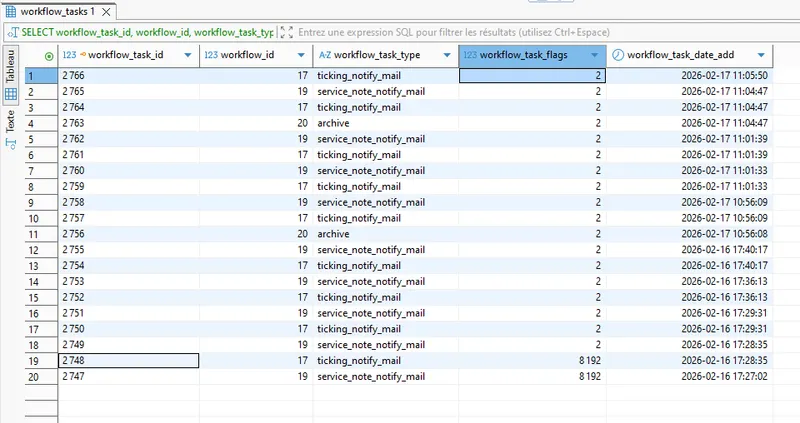Click workflow_id 19 in row 20
This screenshot has height=423, width=800.
tap(256, 377)
